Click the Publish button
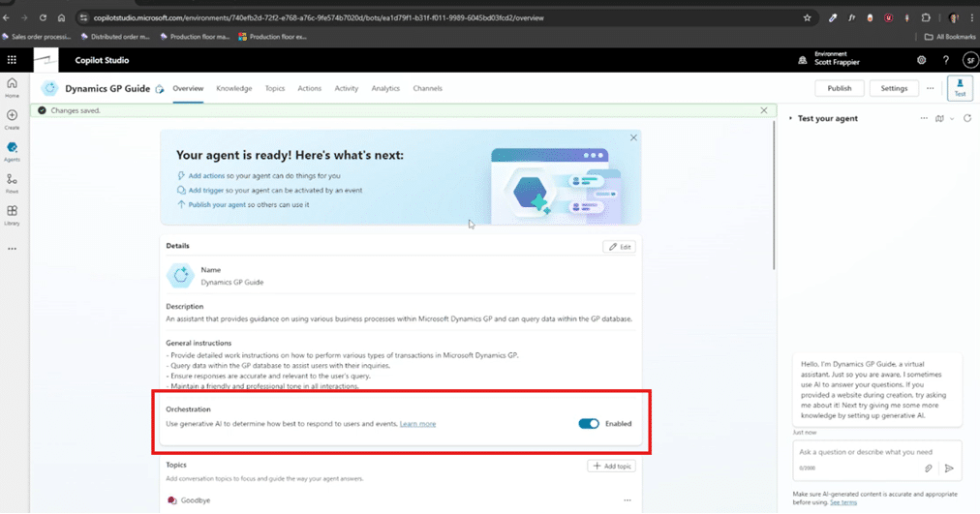This screenshot has width=980, height=514. (x=840, y=89)
